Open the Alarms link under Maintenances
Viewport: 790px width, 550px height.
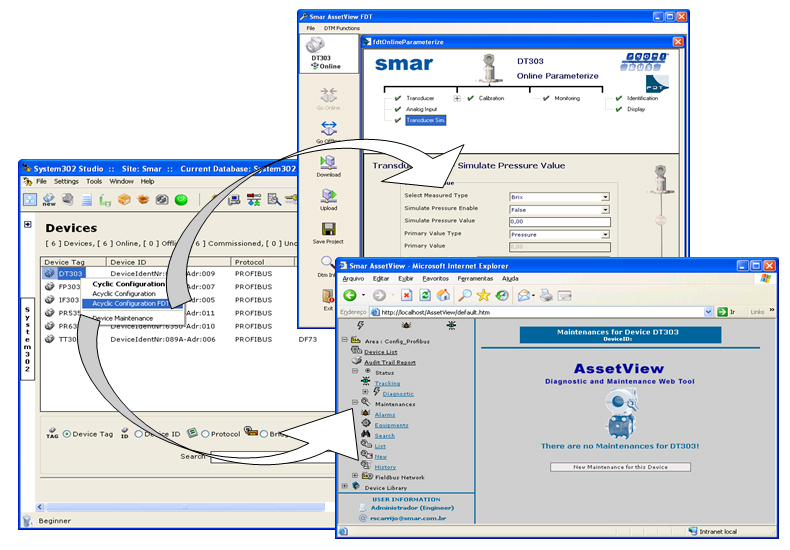point(385,415)
